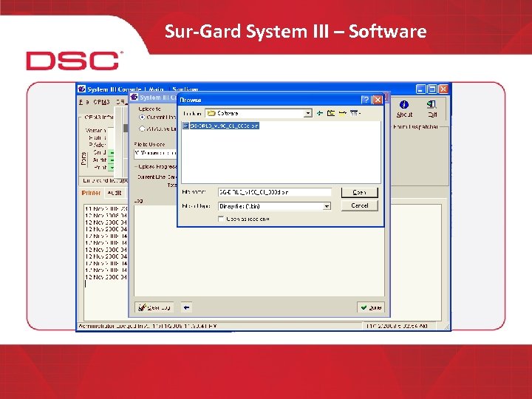532x399 pixels.
Task: Click the green Serial port indicator
Action: (111, 153)
